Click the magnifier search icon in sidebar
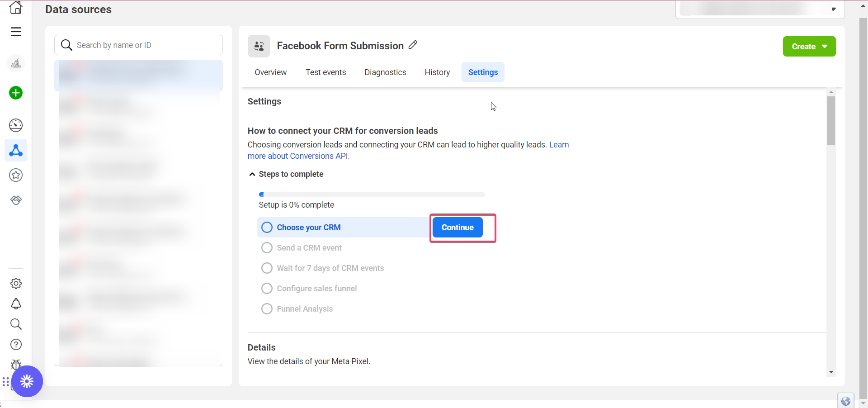The height and width of the screenshot is (408, 868). [16, 324]
